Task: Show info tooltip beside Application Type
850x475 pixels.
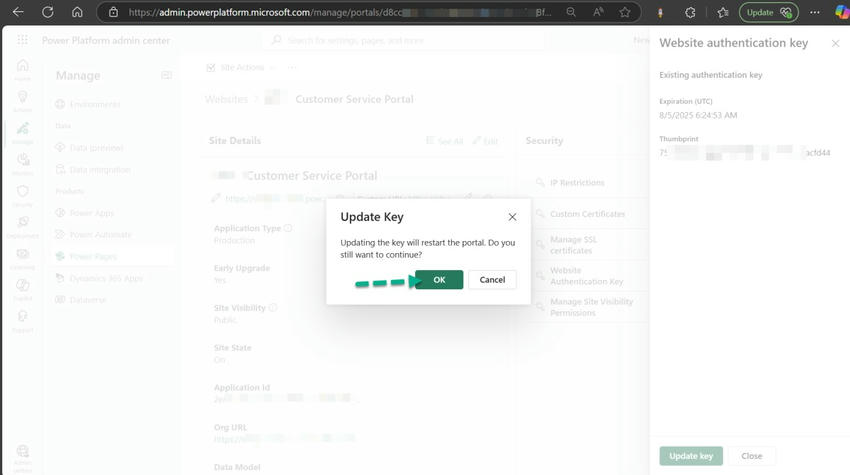Action: tap(288, 228)
